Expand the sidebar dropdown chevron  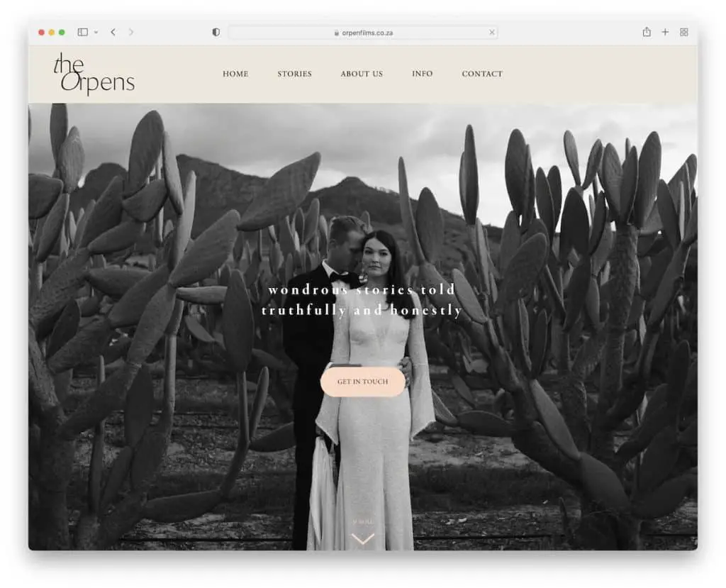(x=96, y=33)
